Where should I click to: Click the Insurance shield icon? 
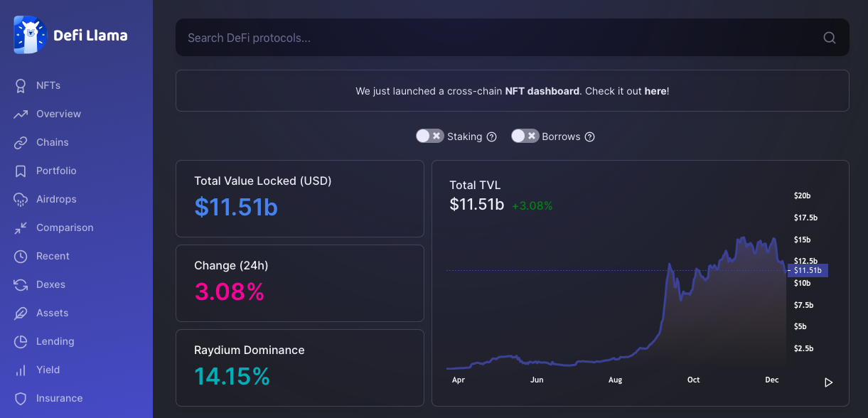[x=21, y=398]
